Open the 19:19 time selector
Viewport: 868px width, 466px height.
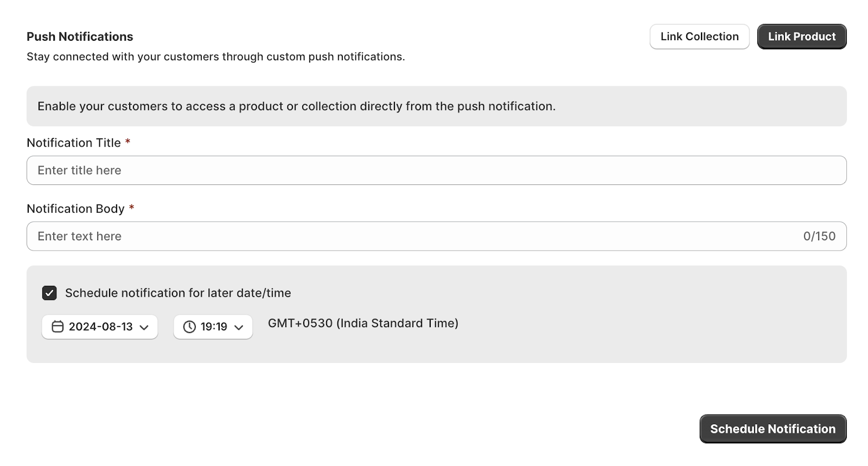coord(213,327)
